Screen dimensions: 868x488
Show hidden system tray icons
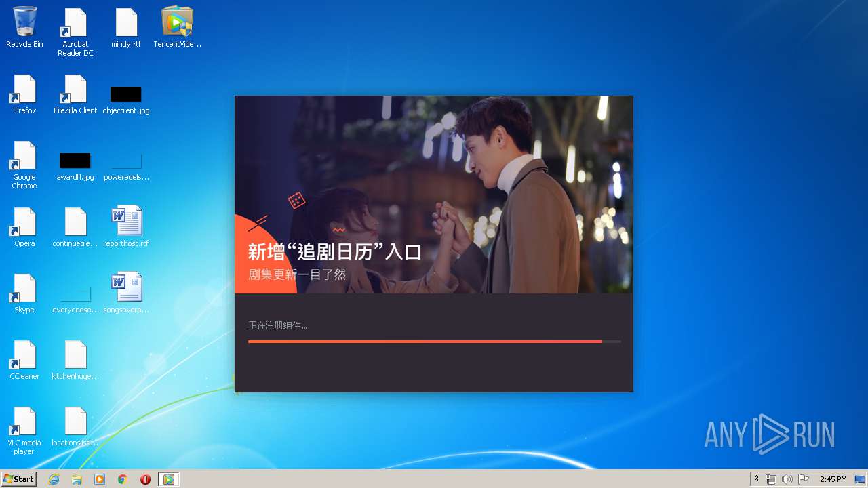tap(757, 479)
